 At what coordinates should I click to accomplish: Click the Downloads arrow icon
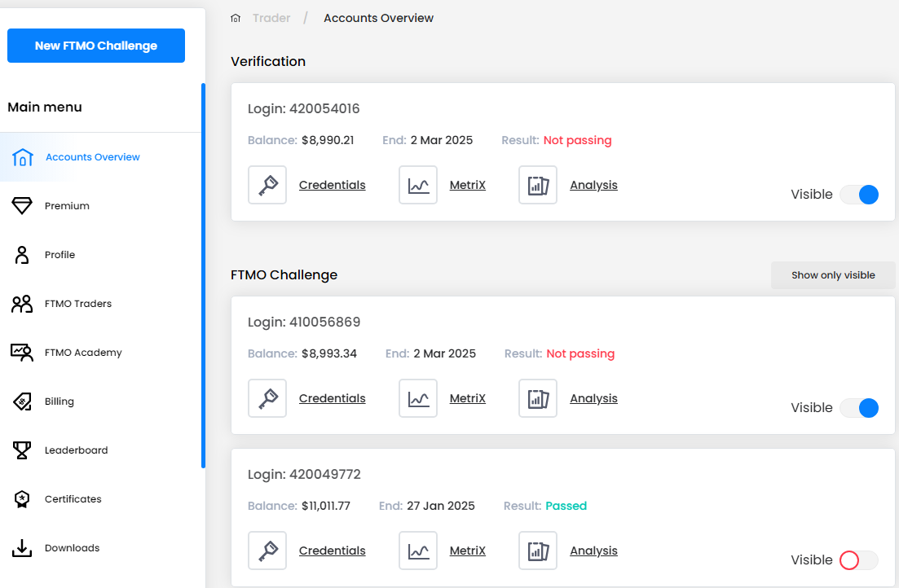[22, 548]
